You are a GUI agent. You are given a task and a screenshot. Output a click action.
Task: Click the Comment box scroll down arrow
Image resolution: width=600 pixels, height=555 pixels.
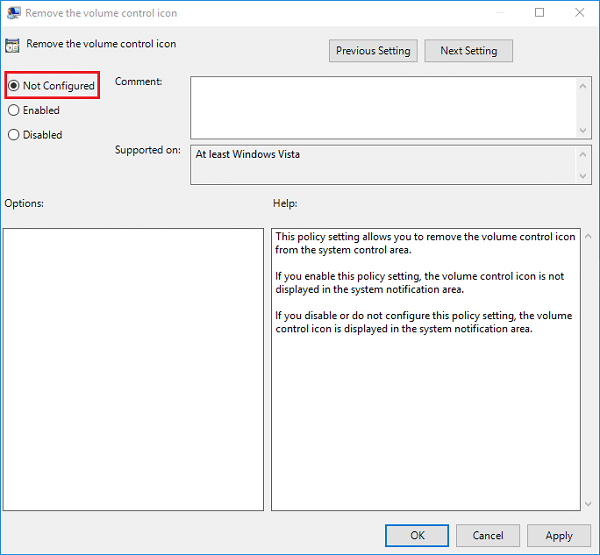583,130
